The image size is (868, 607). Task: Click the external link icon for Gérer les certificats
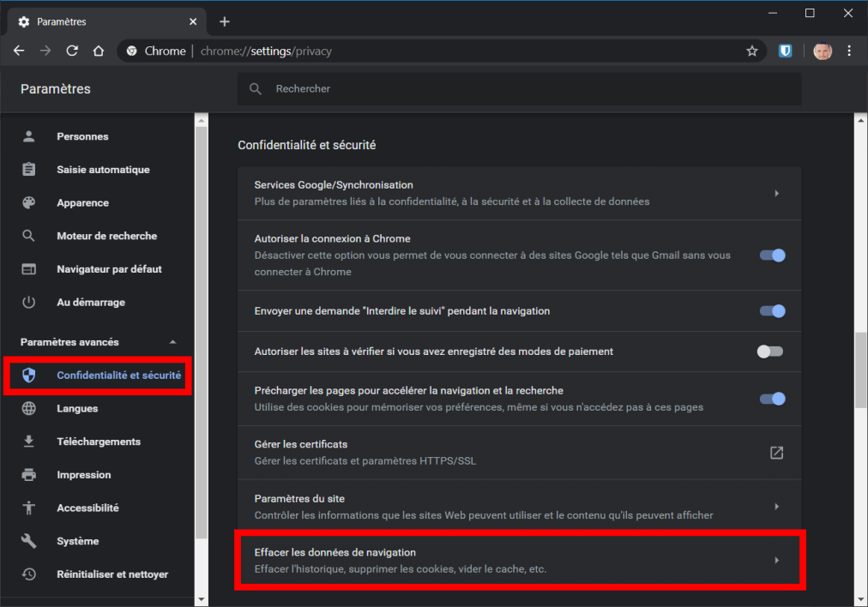click(776, 453)
